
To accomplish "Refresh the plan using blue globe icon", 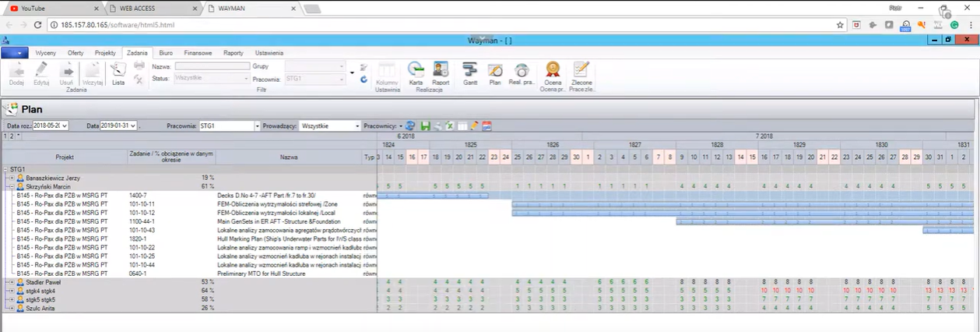I will (410, 125).
